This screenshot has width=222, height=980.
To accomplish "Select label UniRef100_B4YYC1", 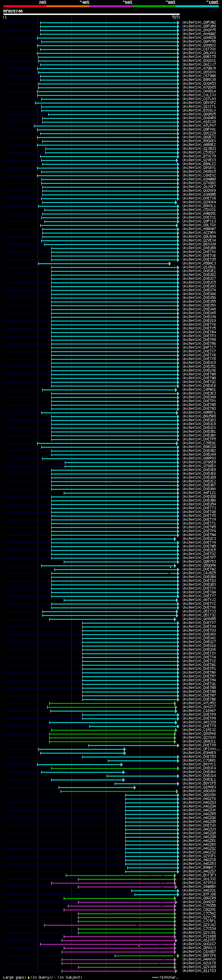I will [199, 764].
